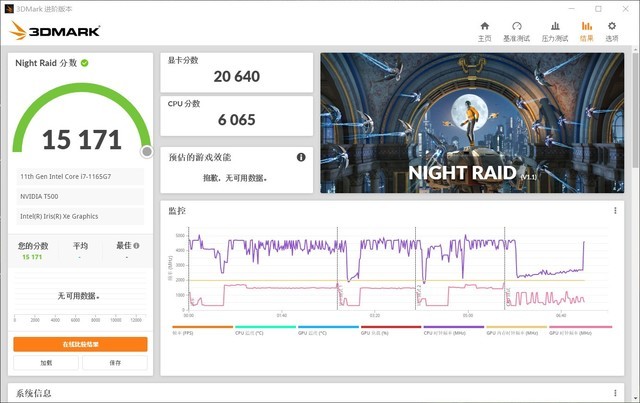Maximize the 3DMark window

pos(598,9)
